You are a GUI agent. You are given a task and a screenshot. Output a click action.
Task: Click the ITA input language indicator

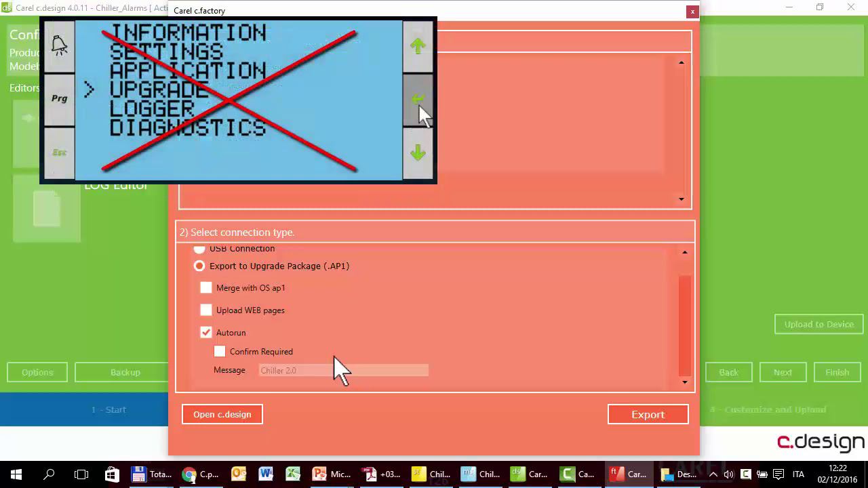[798, 474]
